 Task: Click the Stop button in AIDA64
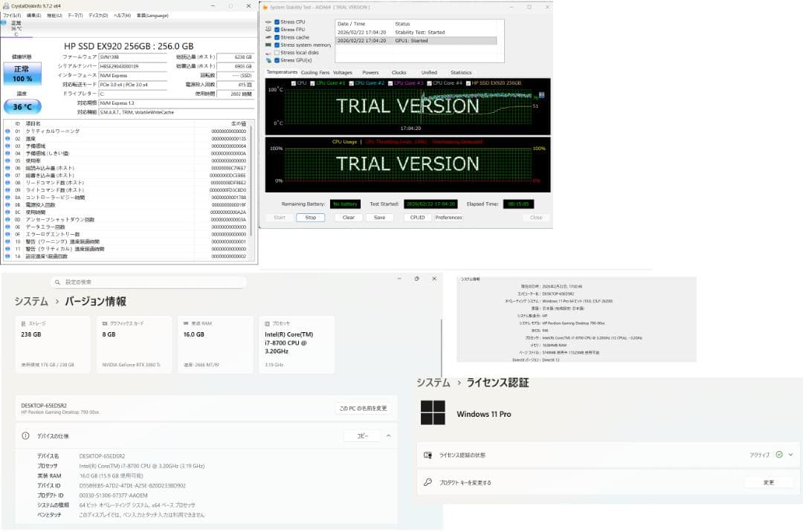(x=310, y=218)
